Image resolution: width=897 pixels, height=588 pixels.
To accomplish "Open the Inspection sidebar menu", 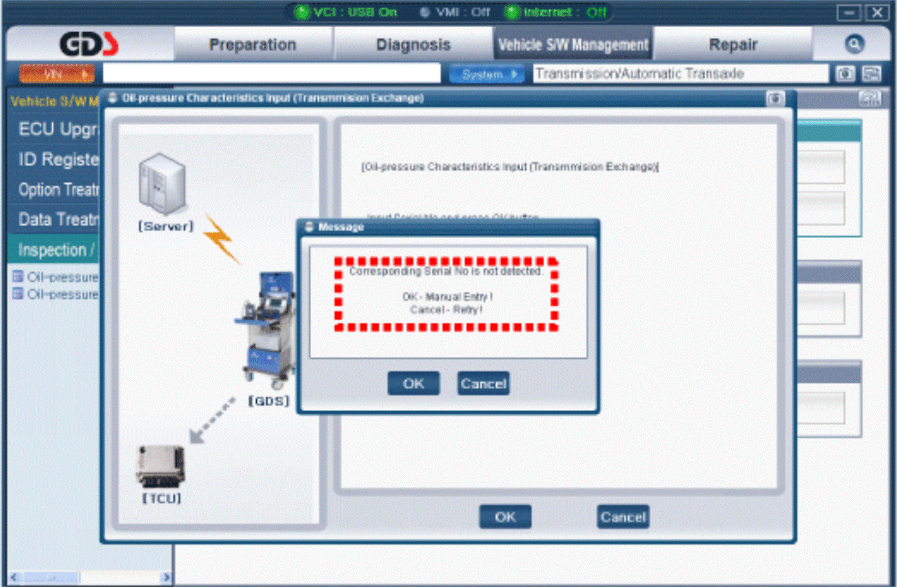I will pos(54,250).
